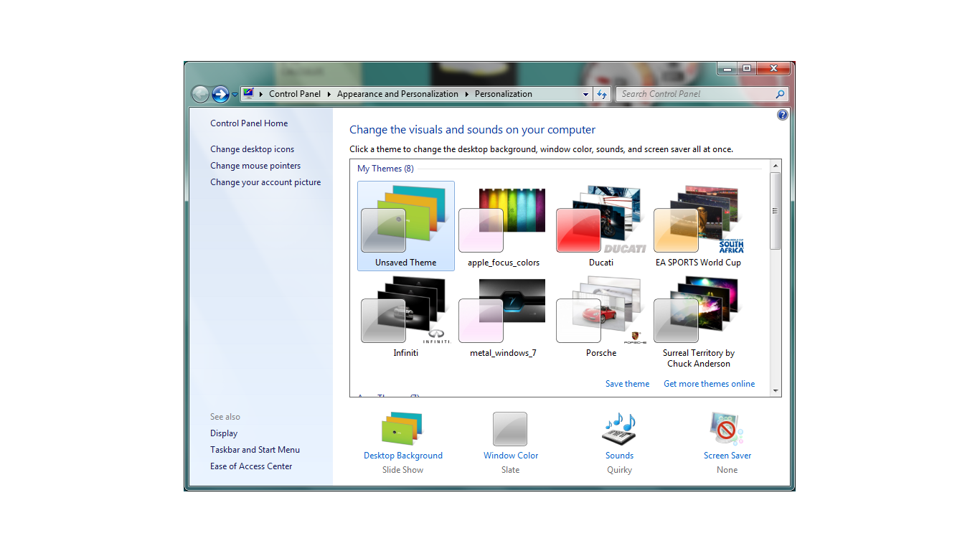Select the Unsaved Theme thumbnail
This screenshot has height=551, width=980.
406,226
